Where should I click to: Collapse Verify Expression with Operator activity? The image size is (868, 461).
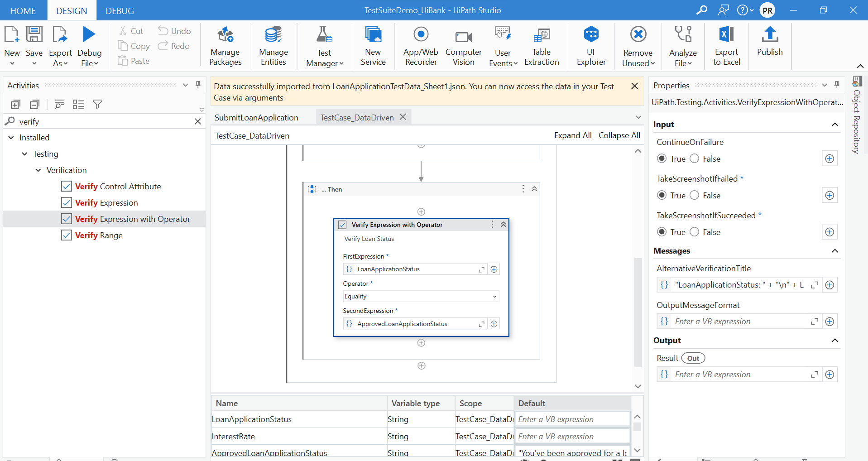point(503,224)
